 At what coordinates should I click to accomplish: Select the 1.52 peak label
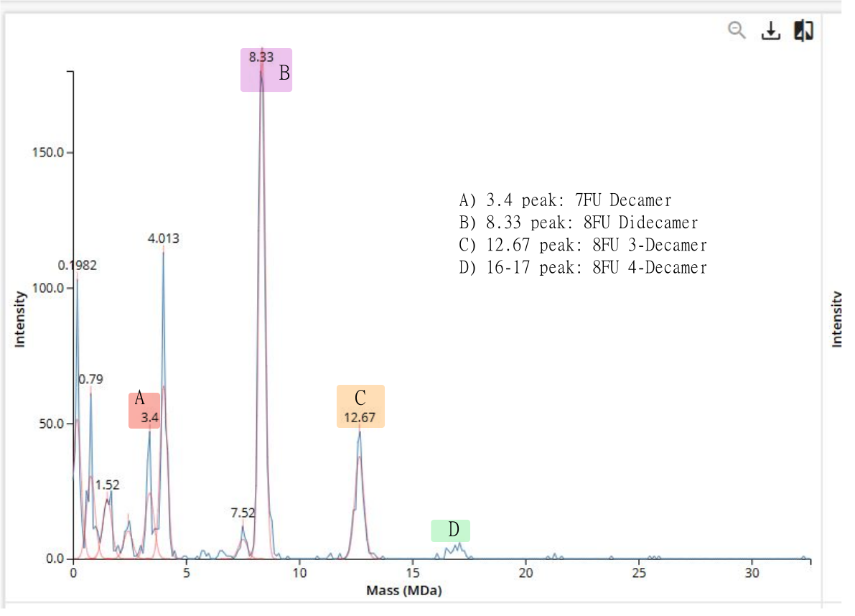[x=107, y=485]
